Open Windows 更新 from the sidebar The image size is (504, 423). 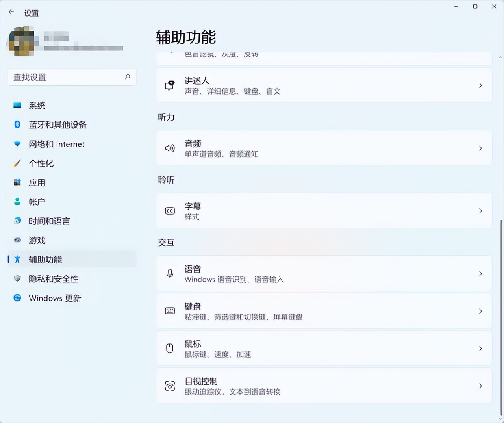(x=17, y=298)
